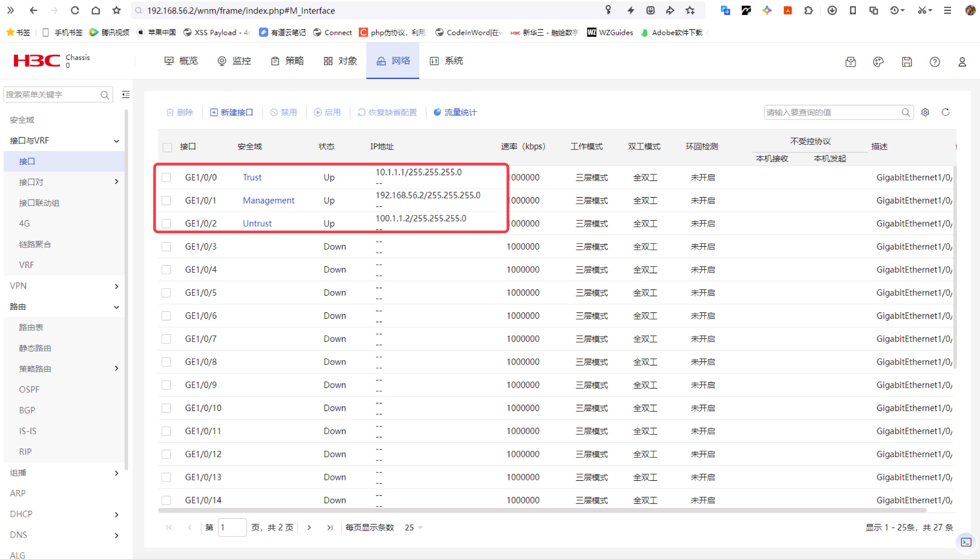
Task: Click the lightning bolt icon in address bar
Action: click(x=631, y=10)
